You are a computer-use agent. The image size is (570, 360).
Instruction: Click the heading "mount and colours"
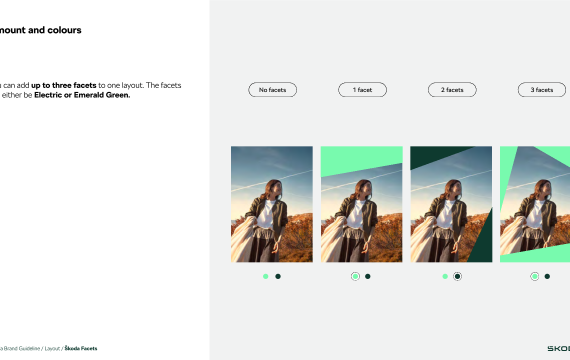tap(40, 30)
